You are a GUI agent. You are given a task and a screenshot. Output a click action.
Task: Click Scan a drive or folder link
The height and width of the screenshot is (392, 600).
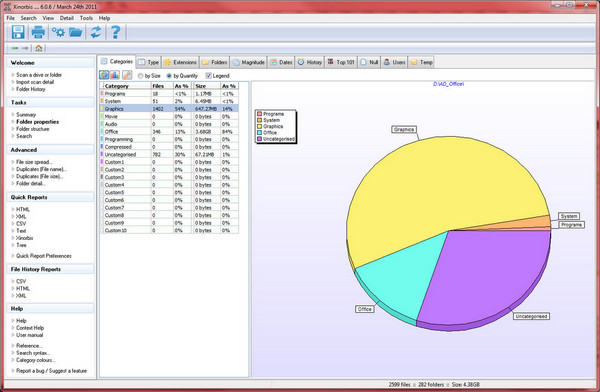point(39,75)
